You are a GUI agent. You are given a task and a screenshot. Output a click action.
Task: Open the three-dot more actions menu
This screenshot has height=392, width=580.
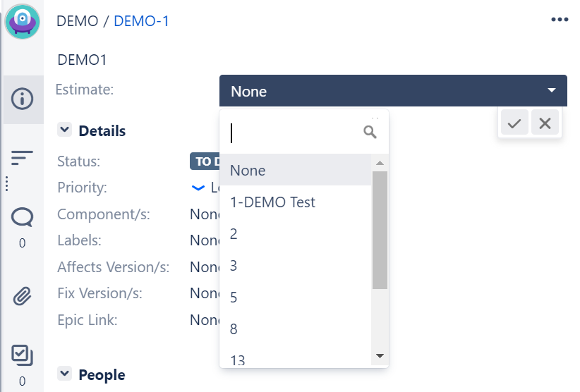pos(559,20)
